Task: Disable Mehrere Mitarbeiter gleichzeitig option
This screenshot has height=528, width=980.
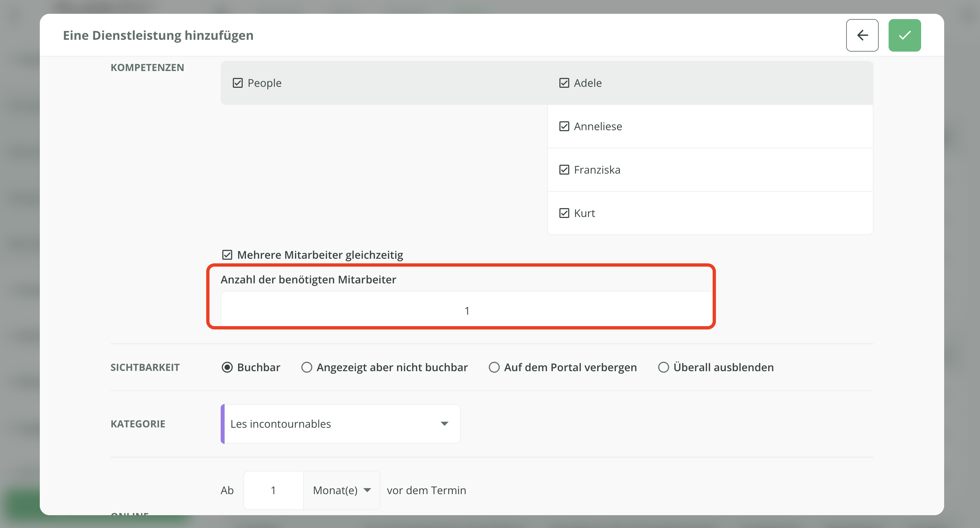Action: click(227, 255)
